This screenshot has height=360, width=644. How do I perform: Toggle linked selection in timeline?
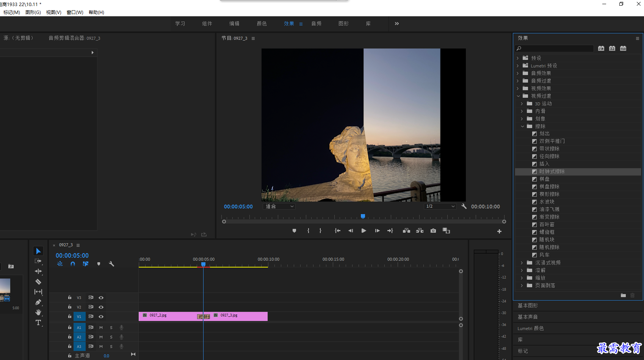point(86,264)
